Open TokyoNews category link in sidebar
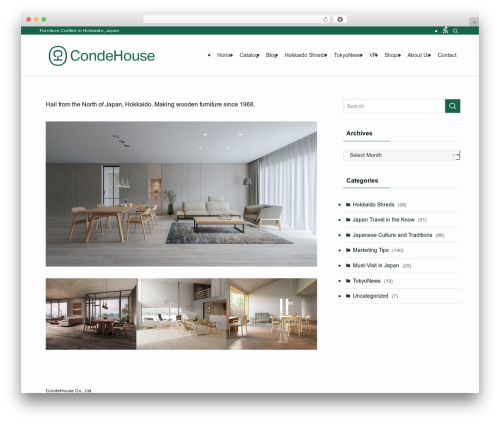 coord(366,281)
